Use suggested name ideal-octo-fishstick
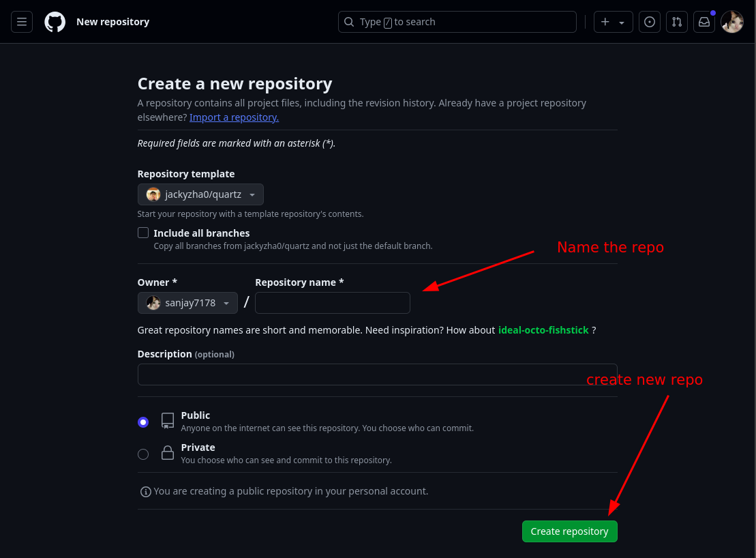Viewport: 756px width, 558px height. click(543, 330)
